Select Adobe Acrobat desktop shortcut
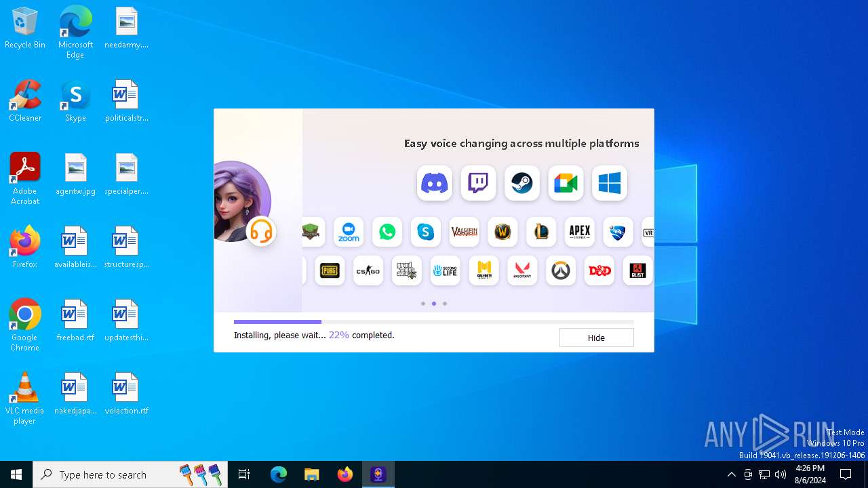 pyautogui.click(x=25, y=179)
